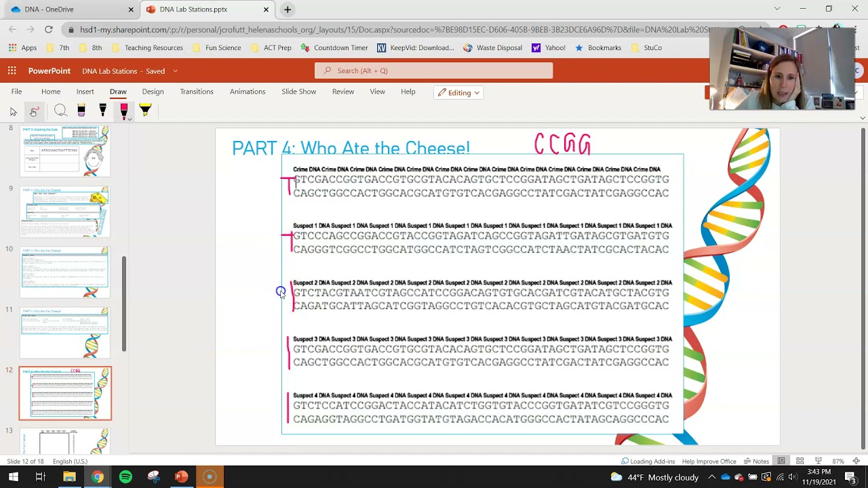The height and width of the screenshot is (488, 868).
Task: Close the DNA - OneDrive tab
Action: pyautogui.click(x=131, y=9)
